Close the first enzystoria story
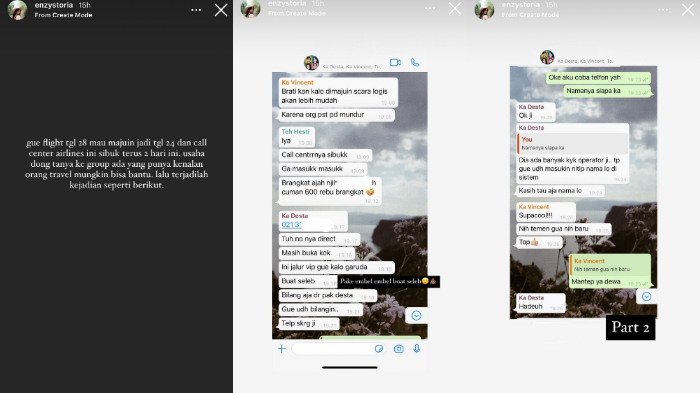Image resolution: width=700 pixels, height=393 pixels. [221, 10]
